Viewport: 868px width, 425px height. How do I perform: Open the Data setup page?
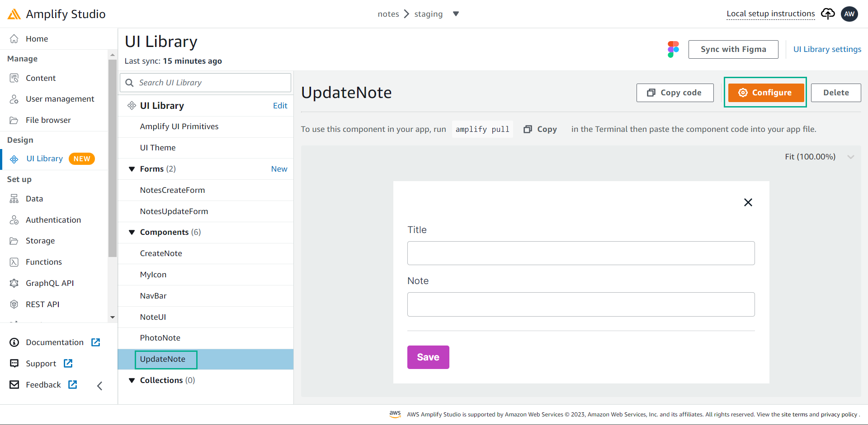pos(34,199)
